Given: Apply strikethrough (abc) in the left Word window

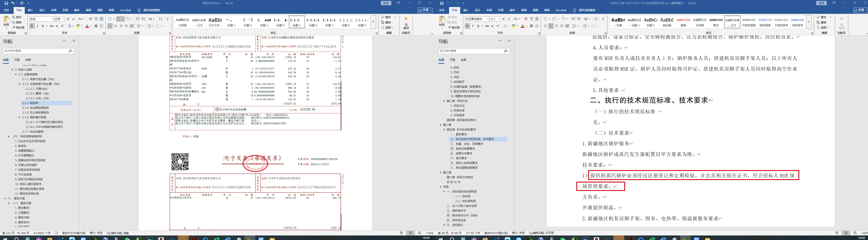Looking at the screenshot, I should [51, 26].
